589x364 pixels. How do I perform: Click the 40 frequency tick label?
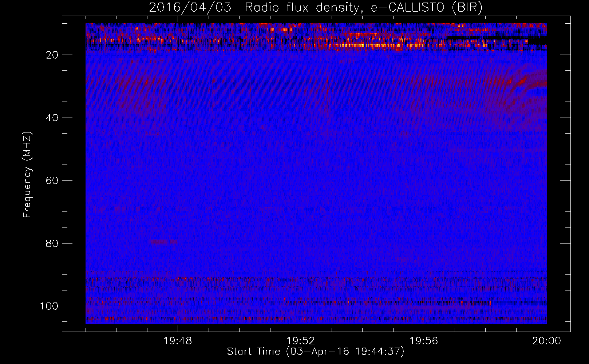point(52,118)
